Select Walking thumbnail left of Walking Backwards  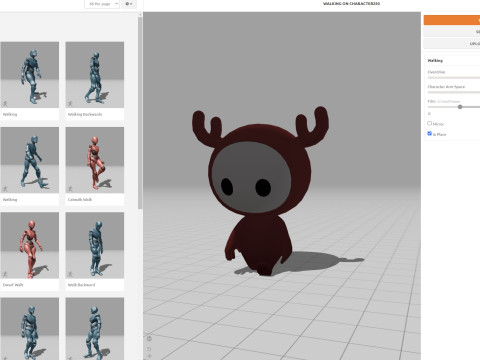coord(29,75)
